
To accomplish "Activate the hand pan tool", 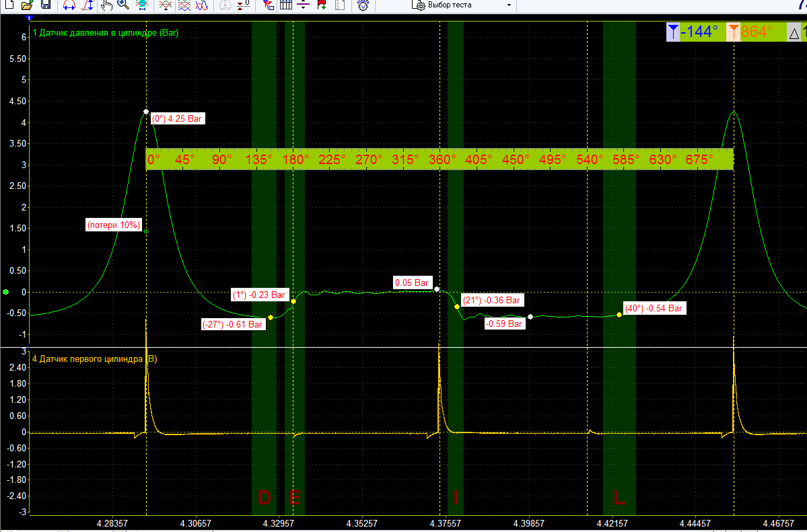I will pyautogui.click(x=106, y=5).
